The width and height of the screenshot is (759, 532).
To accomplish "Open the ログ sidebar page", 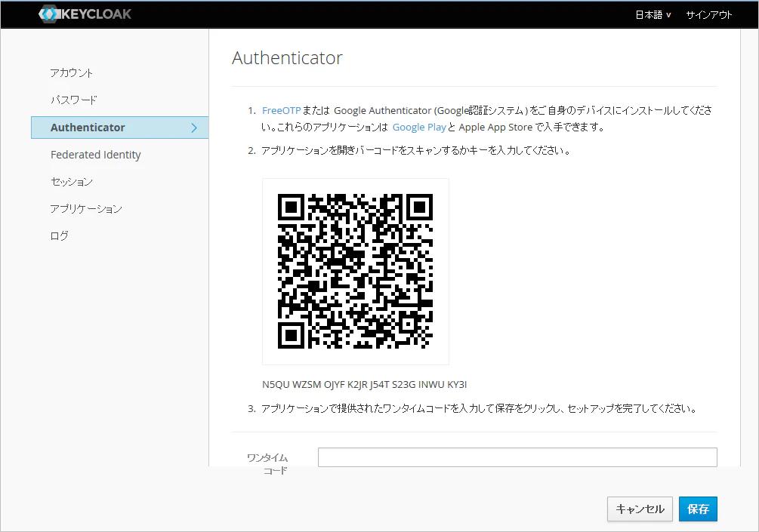I will [x=60, y=236].
